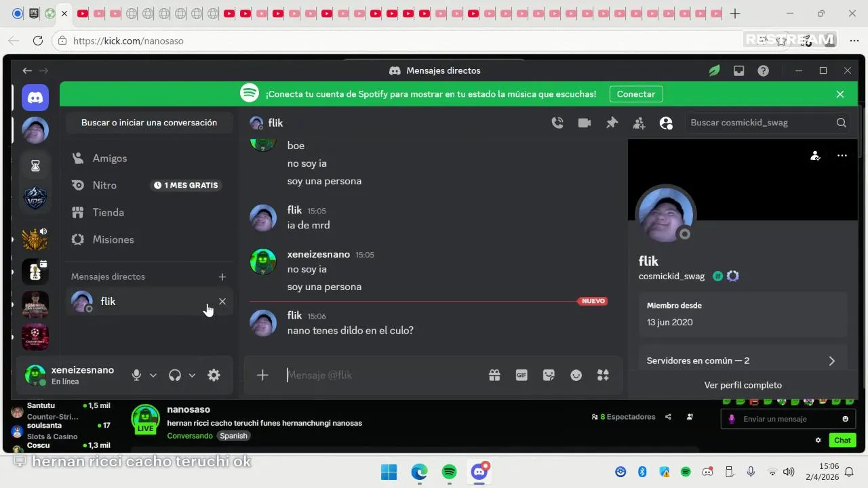Click the green leaf icon in title bar
This screenshot has height=488, width=868.
click(714, 70)
